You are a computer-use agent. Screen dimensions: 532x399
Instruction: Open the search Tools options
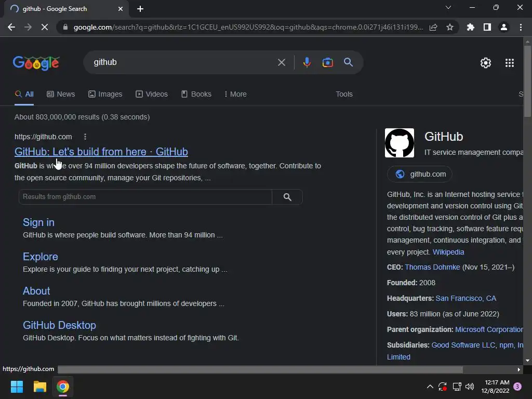[x=344, y=95]
